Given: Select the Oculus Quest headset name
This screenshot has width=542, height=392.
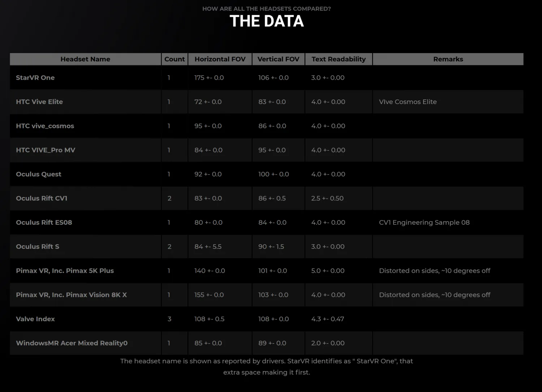Looking at the screenshot, I should click(x=39, y=174).
